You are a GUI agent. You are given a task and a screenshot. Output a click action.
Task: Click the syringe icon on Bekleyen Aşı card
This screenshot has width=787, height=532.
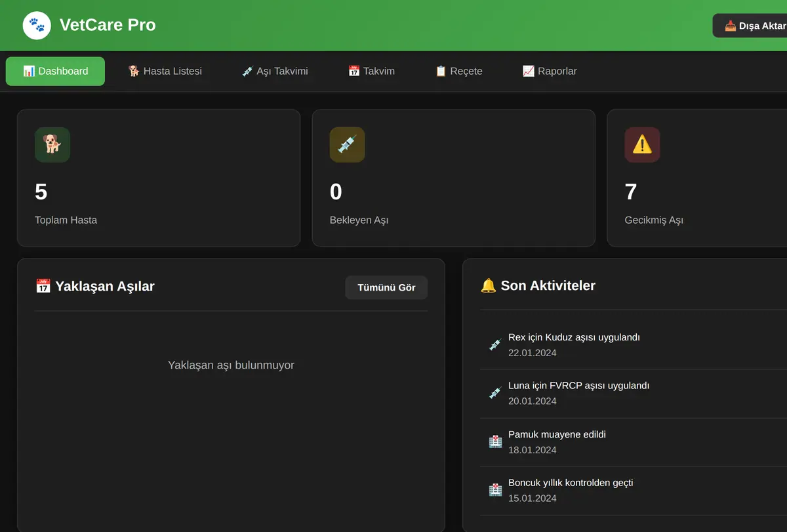[x=347, y=144]
